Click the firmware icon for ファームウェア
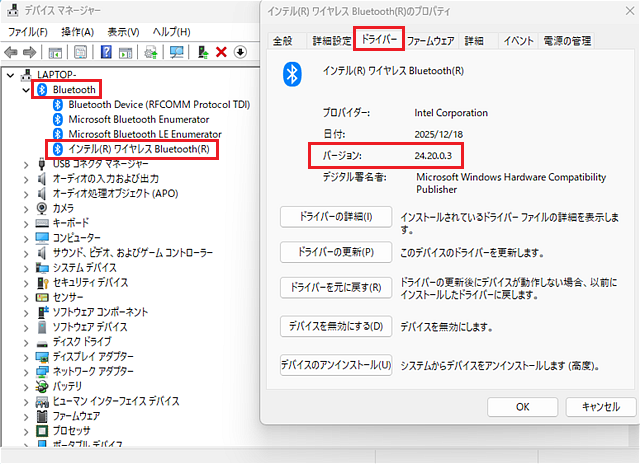Image resolution: width=640 pixels, height=464 pixels. click(x=42, y=416)
